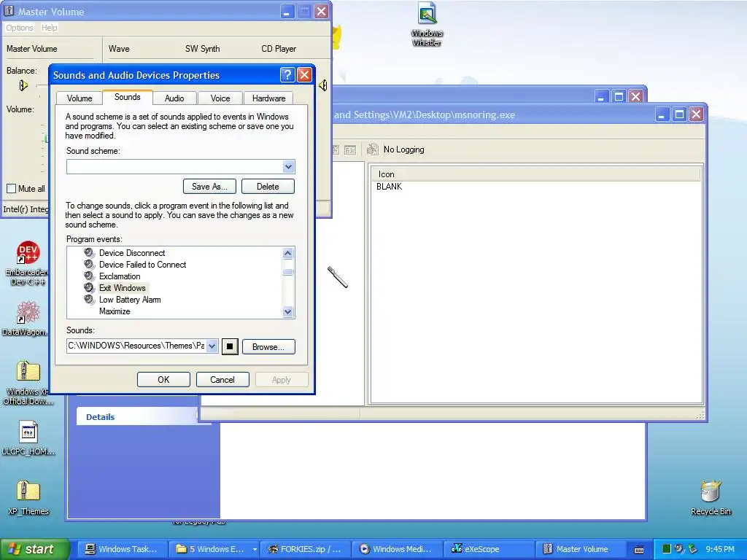Open DataWagon desktop shortcut
Screen dimensions: 747x560
click(27, 318)
